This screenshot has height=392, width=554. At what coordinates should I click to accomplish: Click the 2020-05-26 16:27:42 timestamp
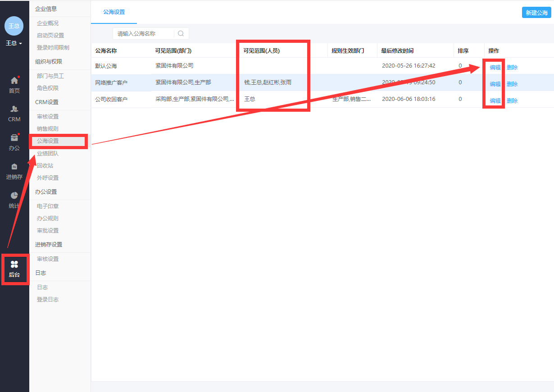pos(409,65)
